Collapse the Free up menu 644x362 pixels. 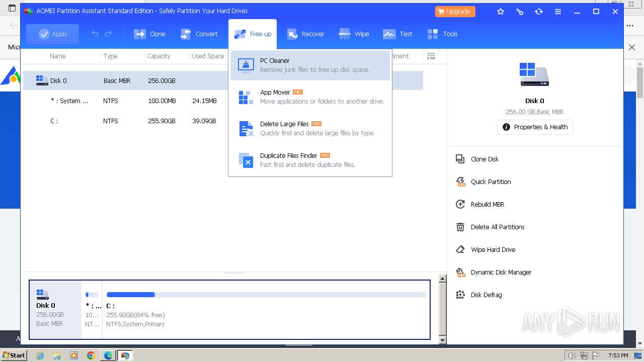click(253, 34)
